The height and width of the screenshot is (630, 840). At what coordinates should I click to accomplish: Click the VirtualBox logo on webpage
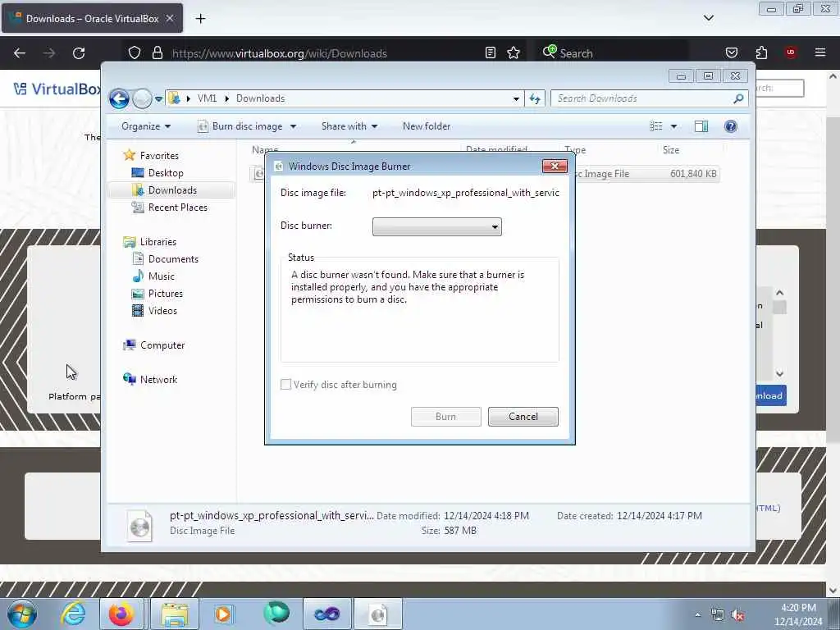57,89
